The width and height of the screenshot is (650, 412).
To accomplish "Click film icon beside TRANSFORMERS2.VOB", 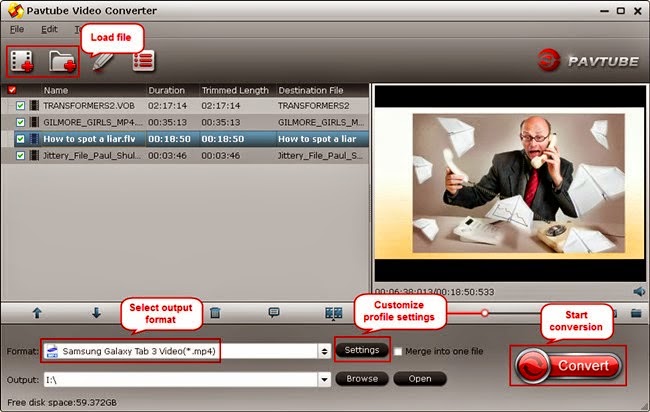I will [x=34, y=105].
